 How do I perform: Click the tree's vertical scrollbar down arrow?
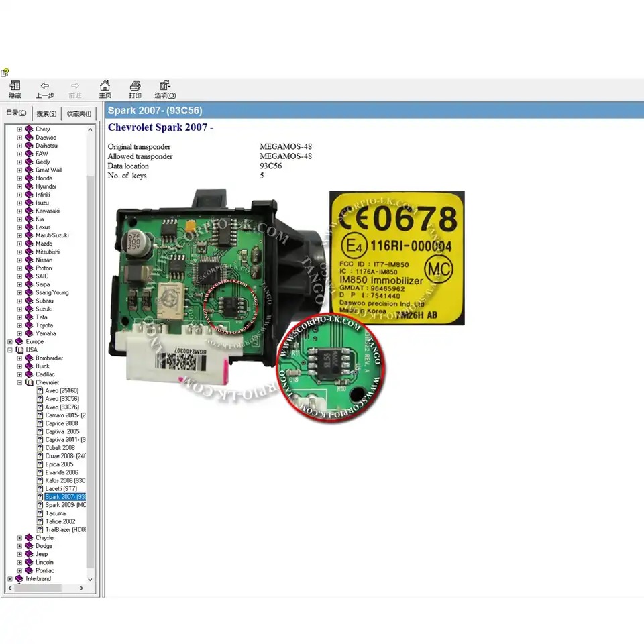tap(91, 578)
